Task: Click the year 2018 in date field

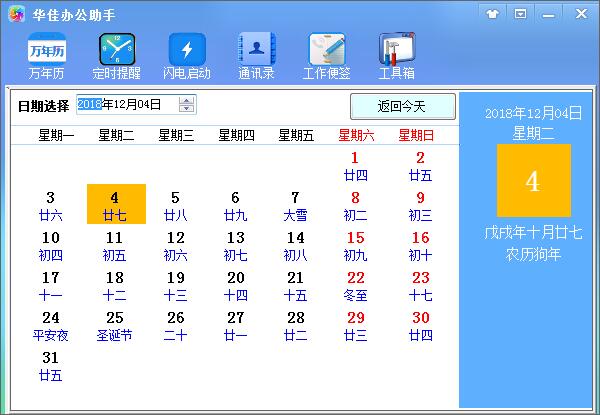Action: click(x=90, y=105)
